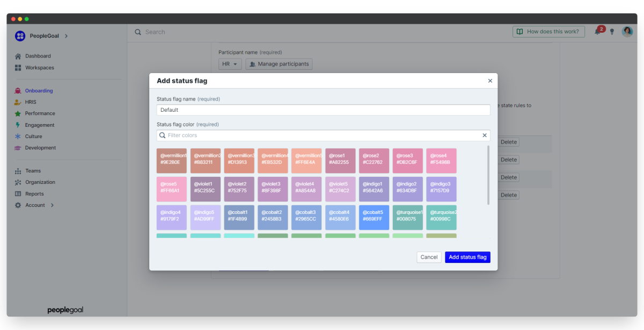
Task: Click the Culture asterisk icon
Action: pyautogui.click(x=18, y=137)
